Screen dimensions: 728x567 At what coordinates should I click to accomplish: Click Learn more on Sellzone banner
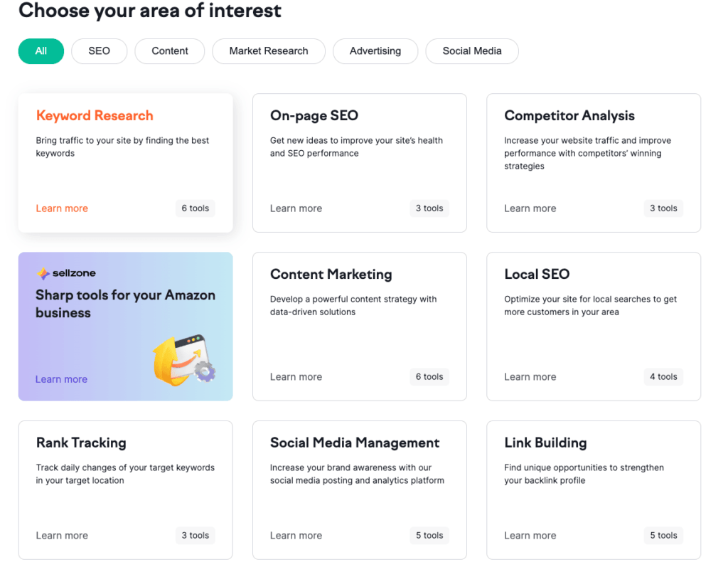(61, 379)
